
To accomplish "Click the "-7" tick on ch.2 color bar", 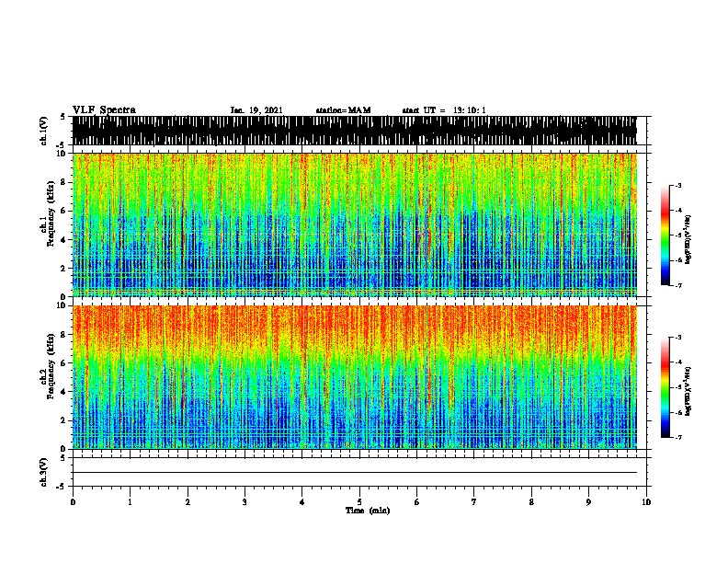I will [x=677, y=438].
